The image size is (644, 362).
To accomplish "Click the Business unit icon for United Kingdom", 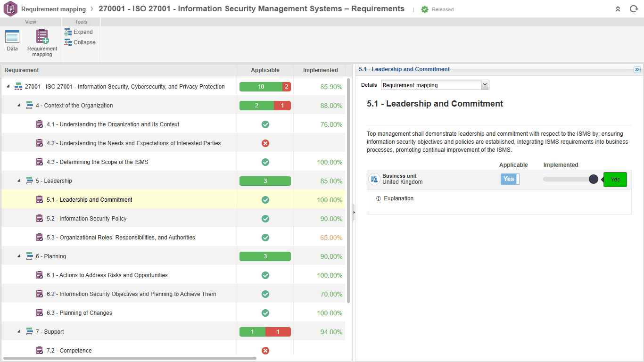I will coord(374,179).
